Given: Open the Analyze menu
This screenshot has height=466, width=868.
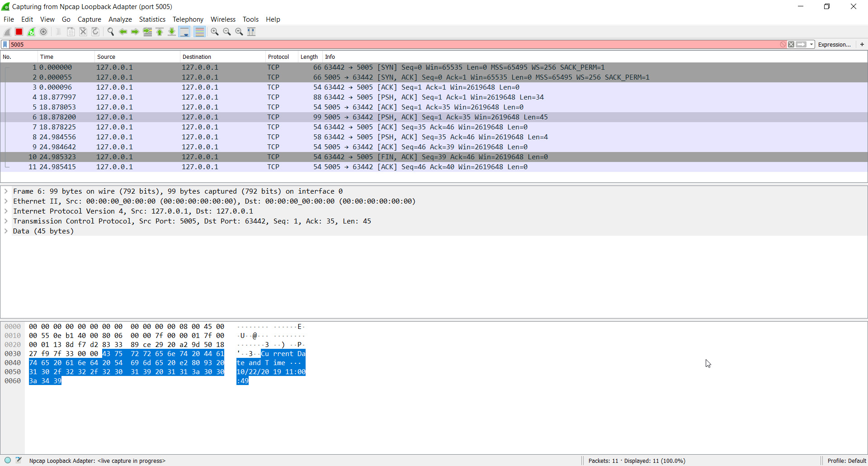Looking at the screenshot, I should [120, 19].
